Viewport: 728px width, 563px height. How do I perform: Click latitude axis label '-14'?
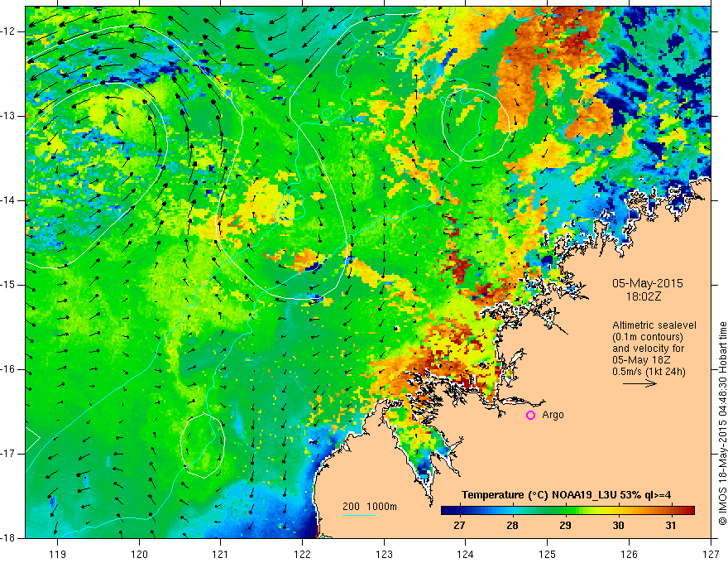(8, 200)
